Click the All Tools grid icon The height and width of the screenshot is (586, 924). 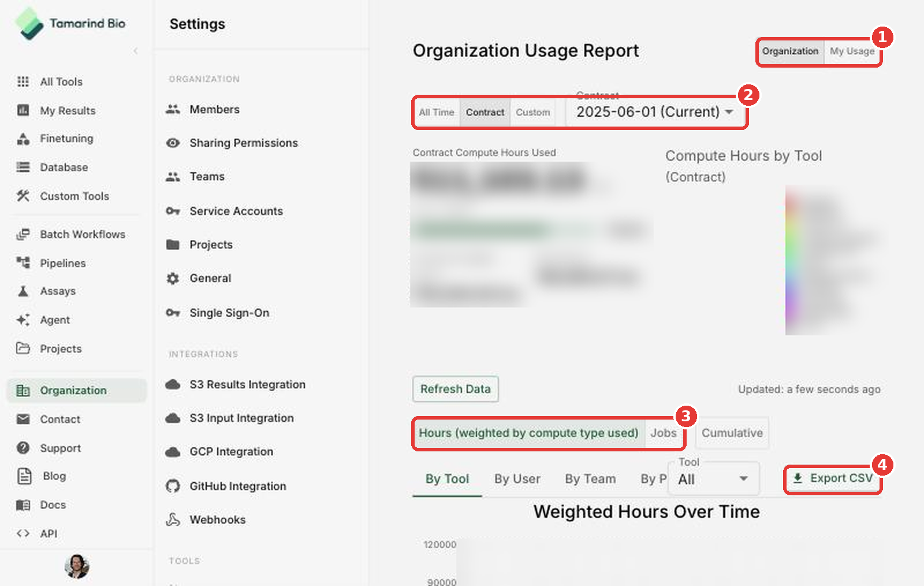[23, 81]
